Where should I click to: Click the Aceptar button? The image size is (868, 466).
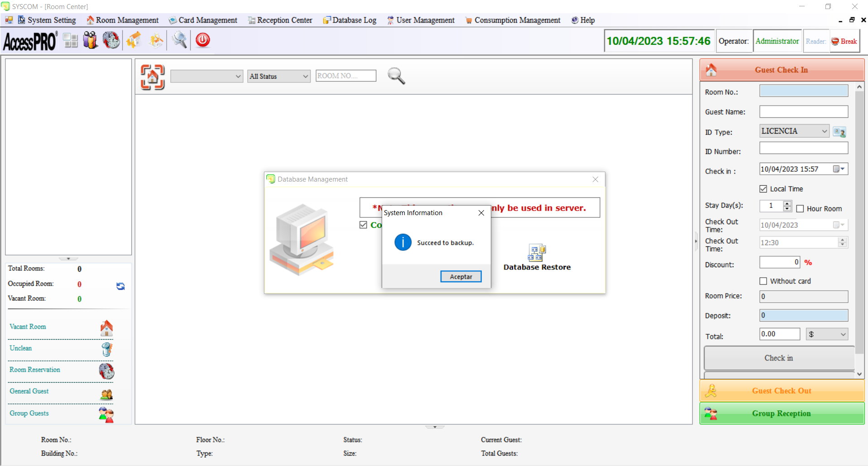tap(461, 277)
